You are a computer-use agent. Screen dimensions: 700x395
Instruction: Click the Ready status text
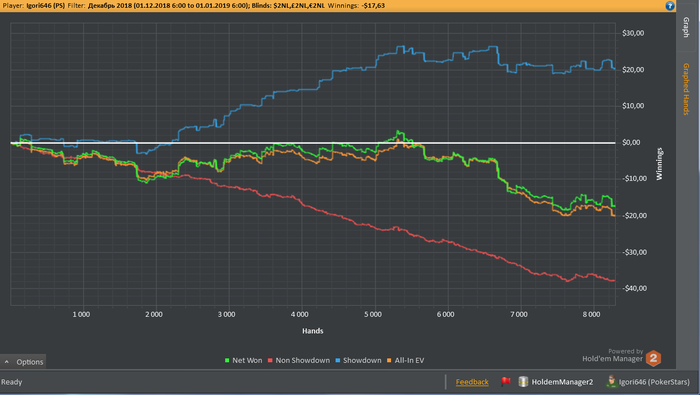[12, 382]
